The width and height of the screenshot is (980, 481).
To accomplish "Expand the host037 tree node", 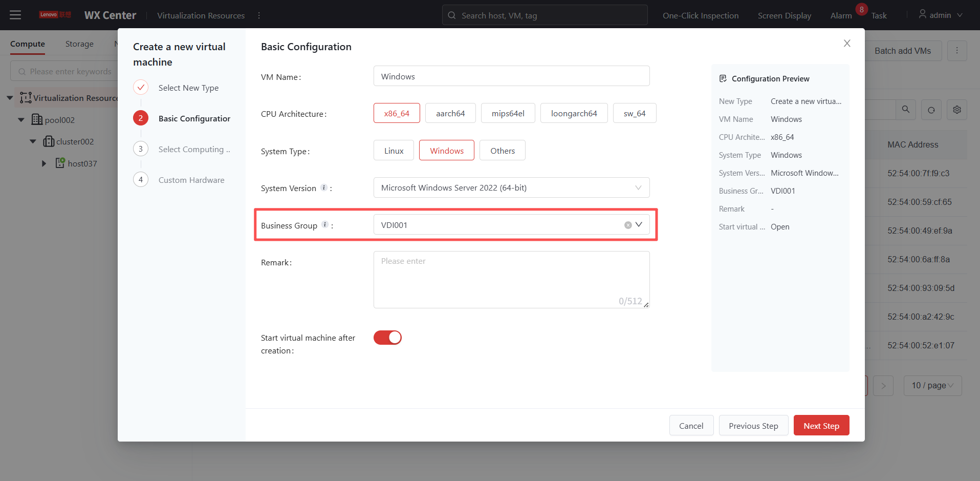I will (44, 163).
